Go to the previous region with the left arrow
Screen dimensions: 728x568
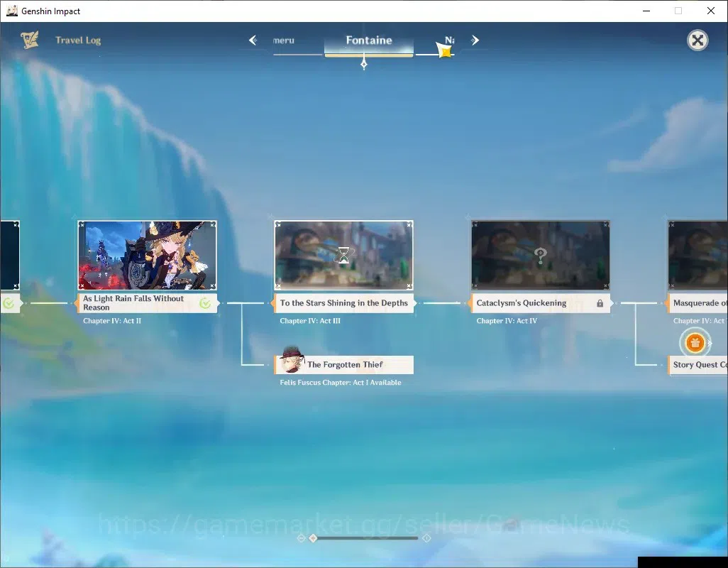253,40
